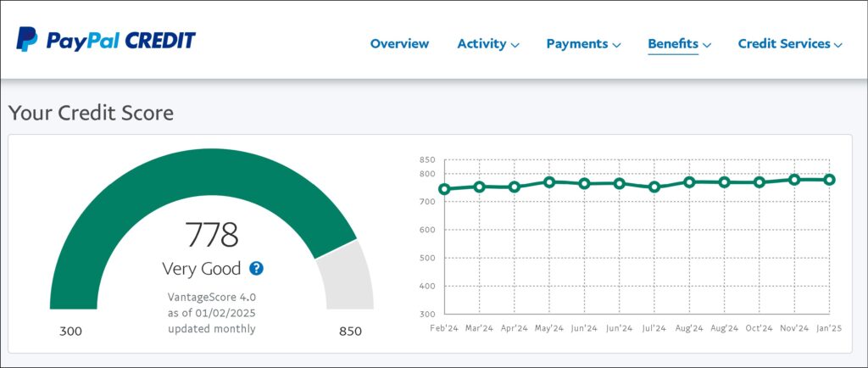Viewport: 868px width, 368px height.
Task: Click the Your Credit Score heading
Action: tap(91, 112)
